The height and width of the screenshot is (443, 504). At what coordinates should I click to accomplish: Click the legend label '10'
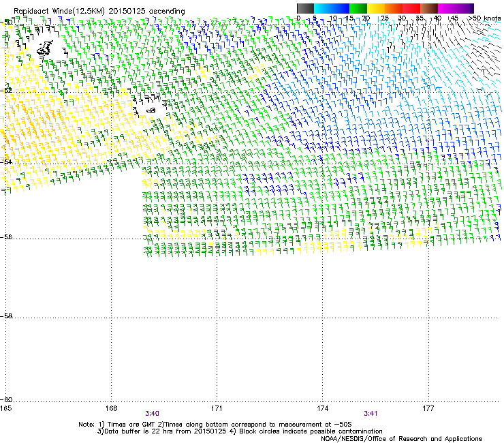333,18
